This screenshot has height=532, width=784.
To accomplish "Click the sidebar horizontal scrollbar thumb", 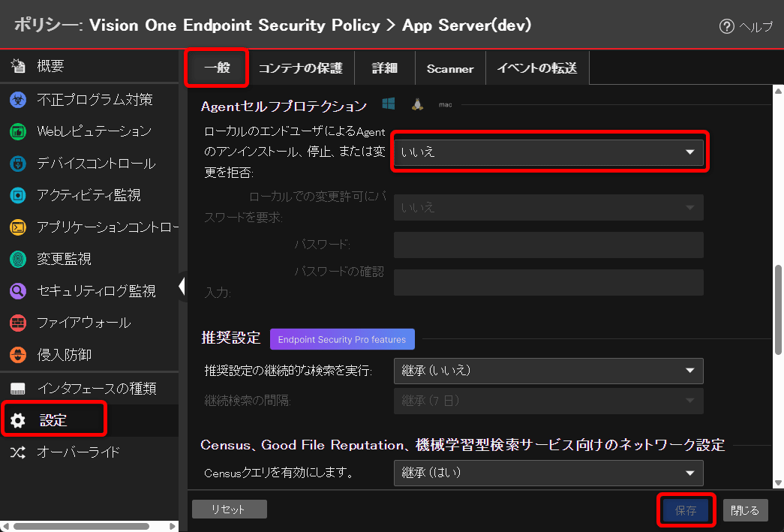I will tap(82, 527).
